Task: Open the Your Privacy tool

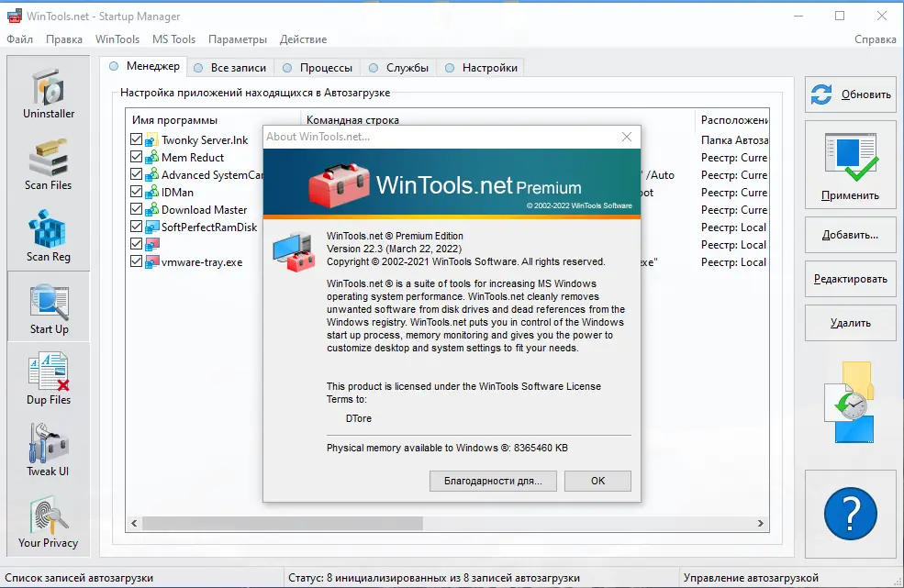Action: point(49,522)
